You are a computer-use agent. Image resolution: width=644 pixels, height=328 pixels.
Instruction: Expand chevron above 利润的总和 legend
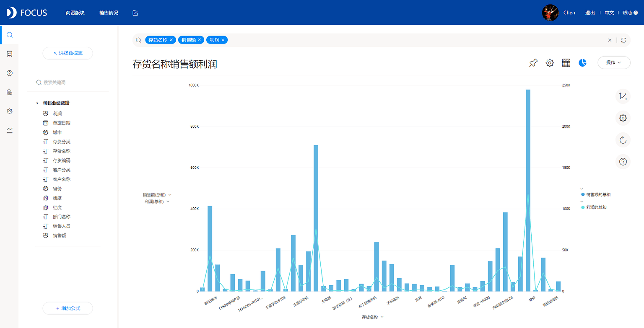tap(582, 201)
